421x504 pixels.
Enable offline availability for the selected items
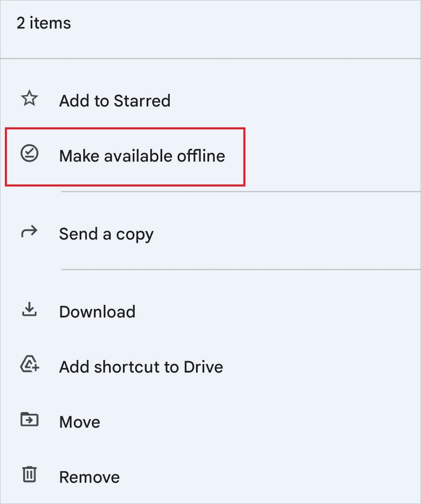click(142, 156)
